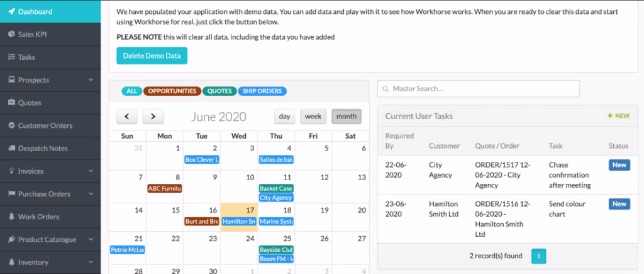Click the Dashboard rocket icon
Screen dimensions: 644x274
(11, 11)
